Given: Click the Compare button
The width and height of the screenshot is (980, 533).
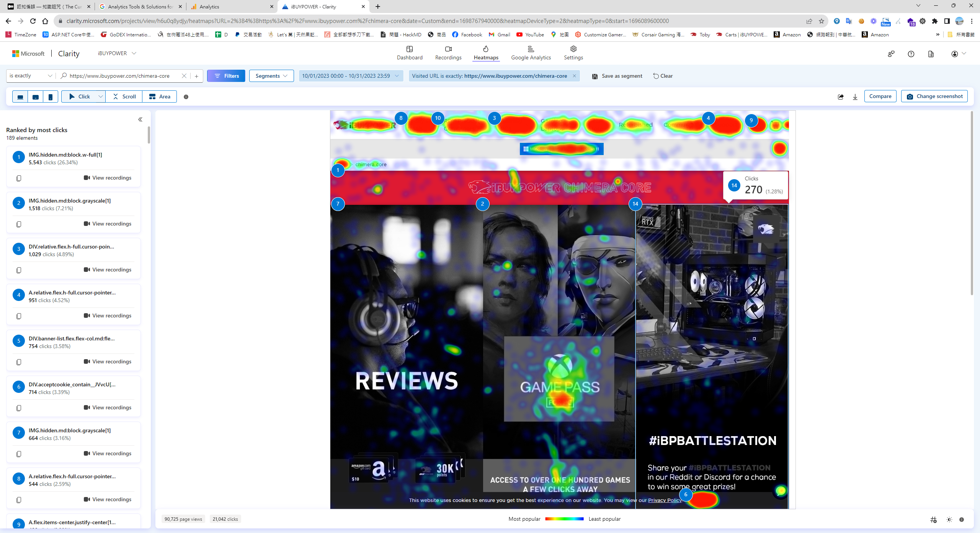Looking at the screenshot, I should pyautogui.click(x=880, y=96).
